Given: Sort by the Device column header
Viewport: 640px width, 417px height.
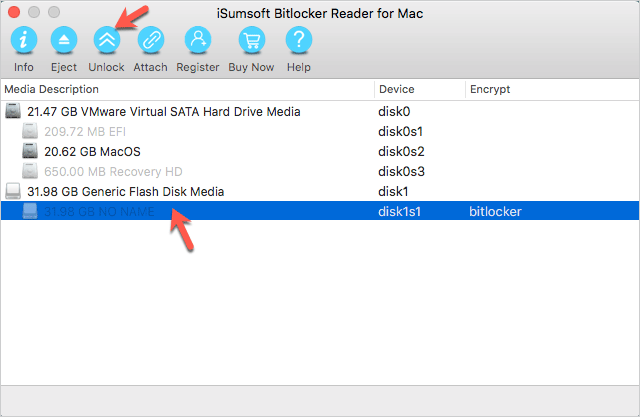Looking at the screenshot, I should (x=397, y=89).
